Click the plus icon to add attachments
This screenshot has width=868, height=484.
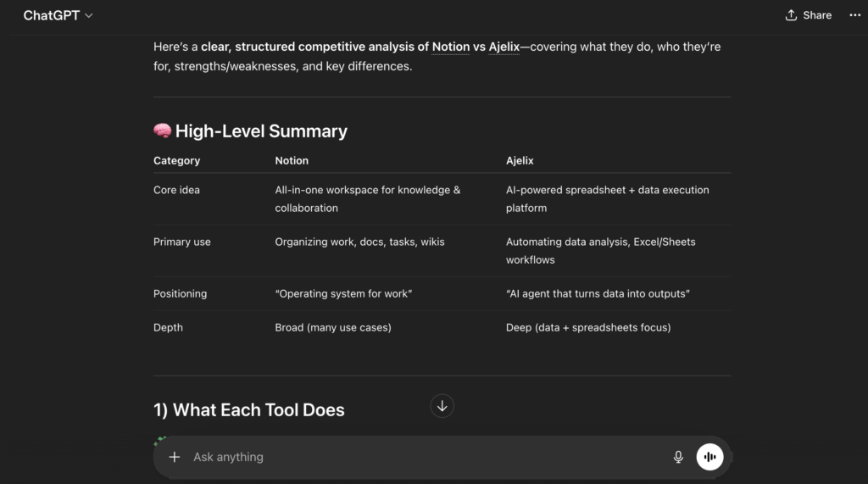[x=175, y=457]
